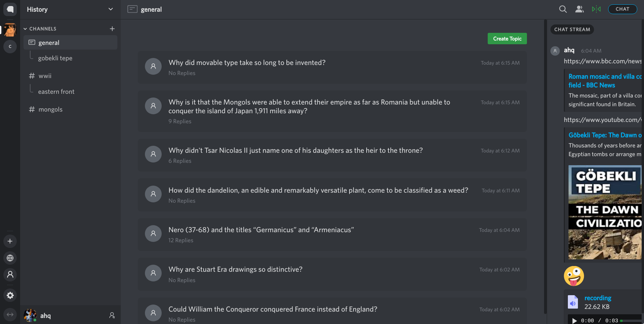Toggle the split view mirror icon
Image resolution: width=644 pixels, height=324 pixels.
pyautogui.click(x=596, y=9)
